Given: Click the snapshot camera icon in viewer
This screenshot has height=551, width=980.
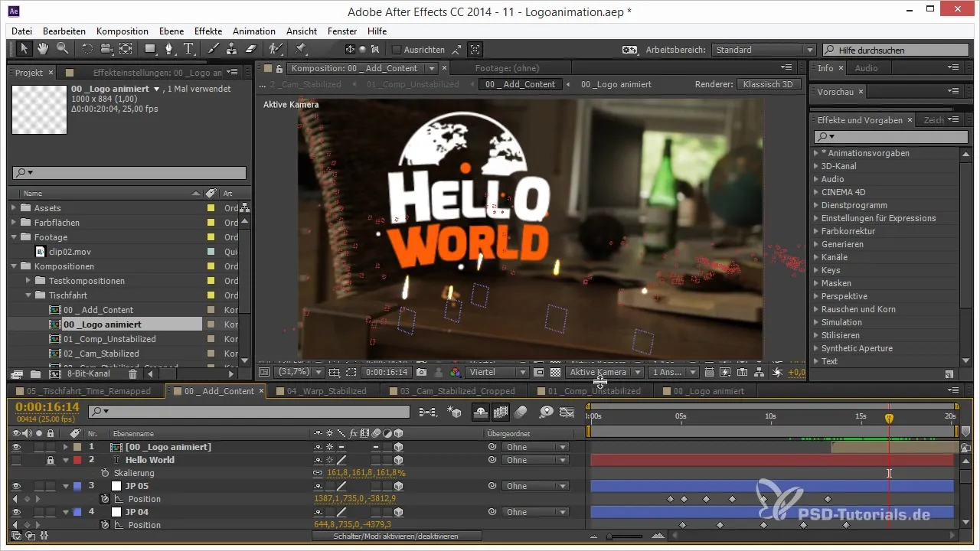Looking at the screenshot, I should [421, 373].
